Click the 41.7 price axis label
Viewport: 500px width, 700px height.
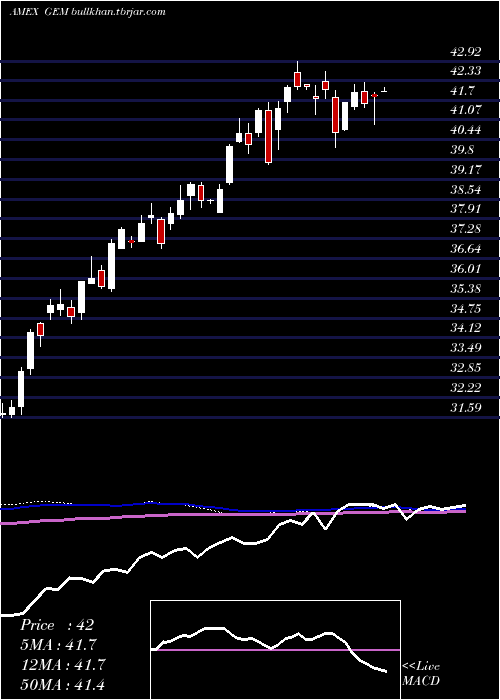pyautogui.click(x=462, y=91)
